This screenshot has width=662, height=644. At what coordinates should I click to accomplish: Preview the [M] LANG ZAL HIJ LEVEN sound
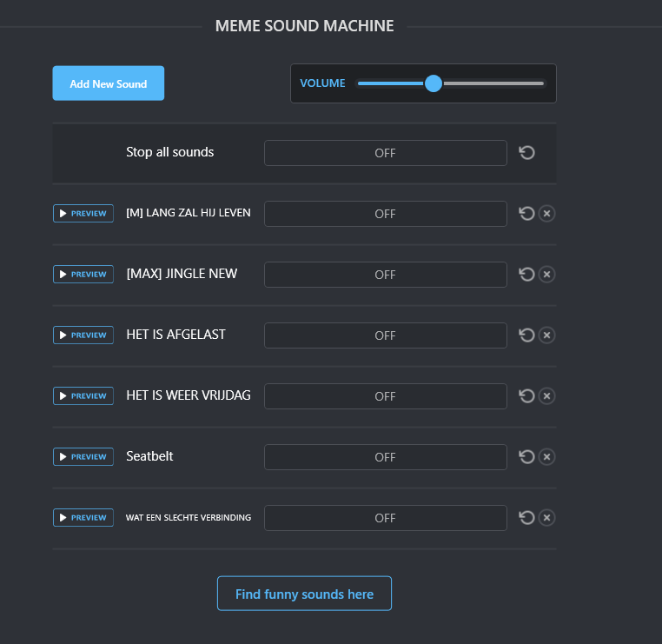click(x=83, y=214)
